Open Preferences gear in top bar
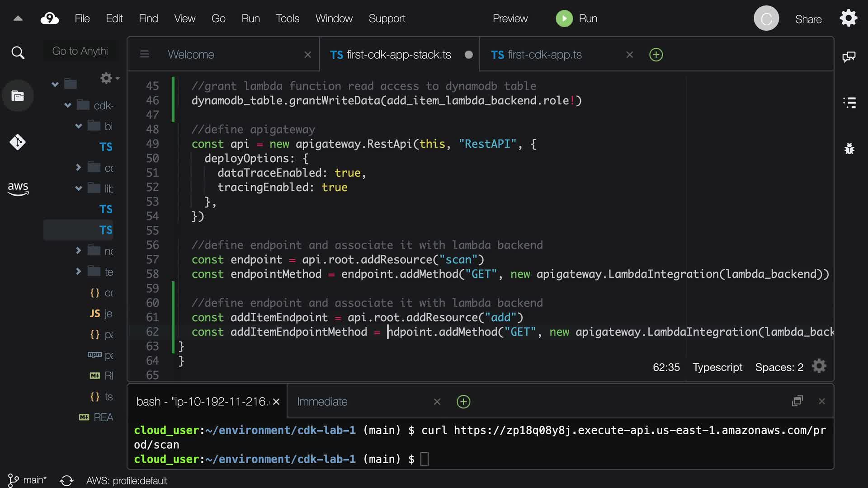The image size is (868, 488). coord(849,19)
